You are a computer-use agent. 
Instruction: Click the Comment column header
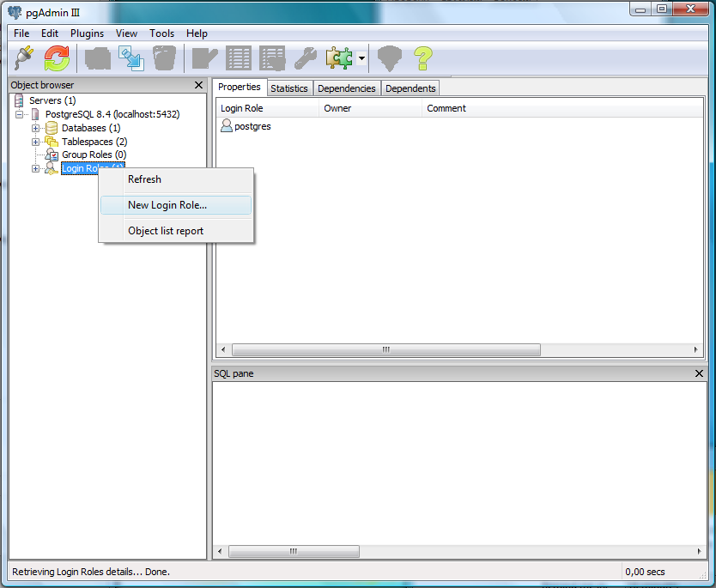point(561,108)
